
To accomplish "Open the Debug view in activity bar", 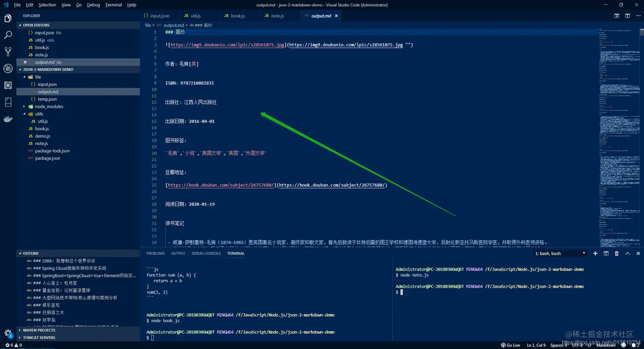I will pyautogui.click(x=8, y=68).
